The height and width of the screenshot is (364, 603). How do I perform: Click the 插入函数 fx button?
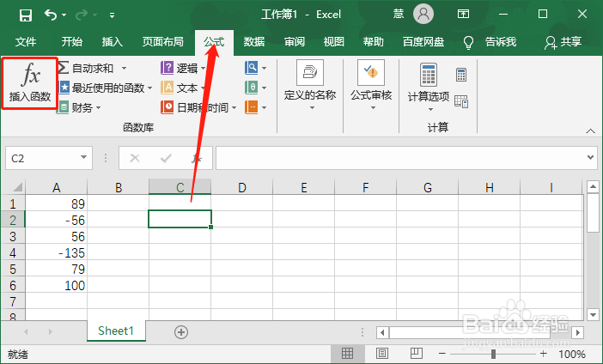30,83
